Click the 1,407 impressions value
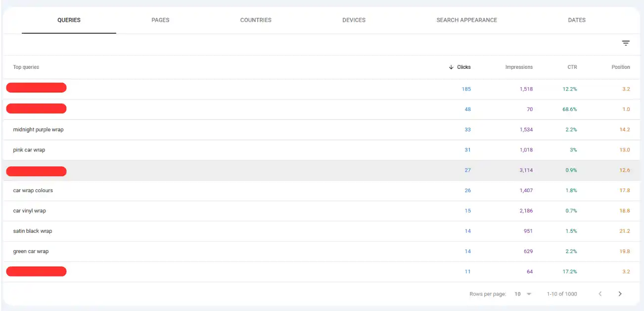Viewport: 644px width, 311px height. [x=526, y=191]
